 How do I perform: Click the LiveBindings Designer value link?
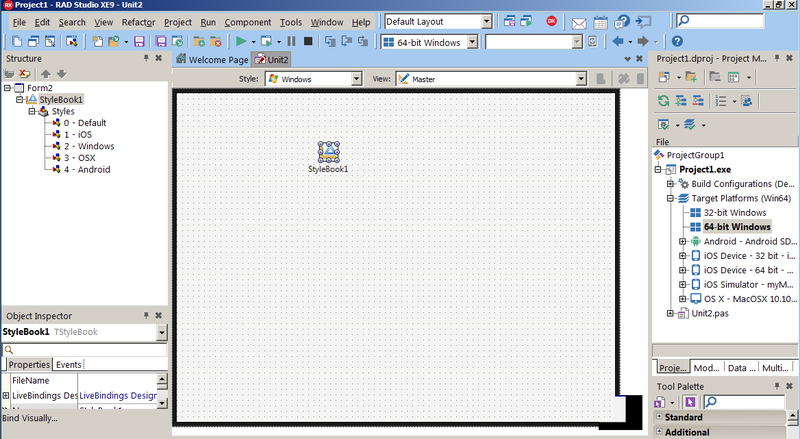(x=118, y=396)
